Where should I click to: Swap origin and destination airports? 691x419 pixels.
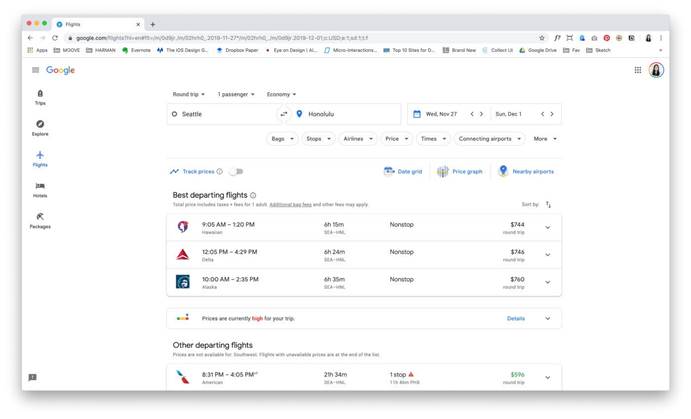pyautogui.click(x=284, y=114)
